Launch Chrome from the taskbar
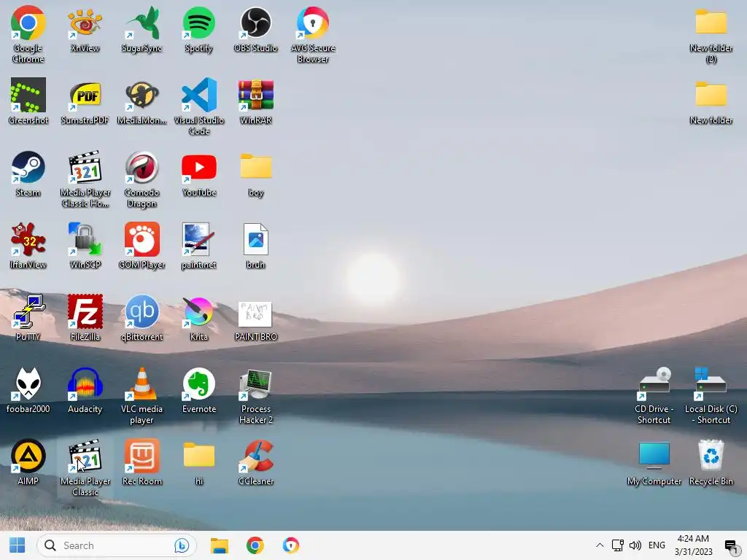The width and height of the screenshot is (747, 560). (x=255, y=545)
